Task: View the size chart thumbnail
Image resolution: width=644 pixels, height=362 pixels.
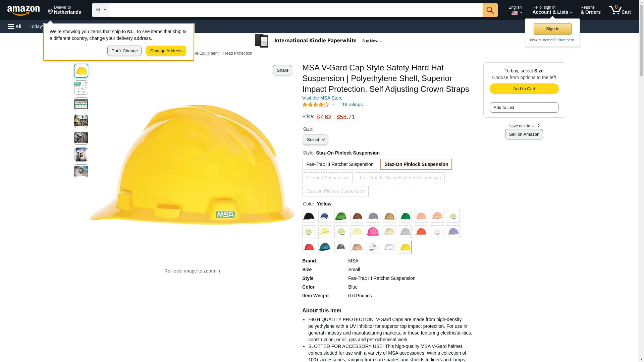Action: click(81, 87)
